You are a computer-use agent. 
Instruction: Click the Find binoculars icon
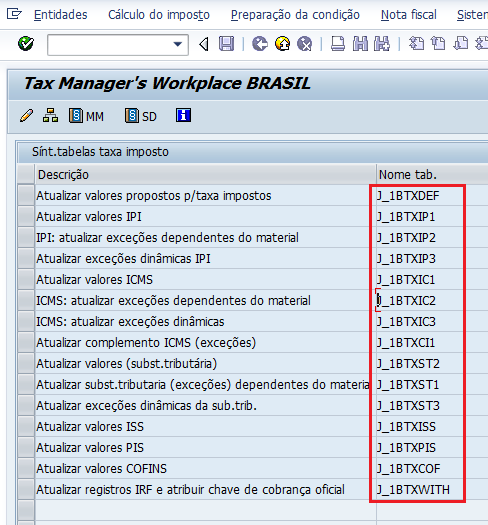(360, 44)
